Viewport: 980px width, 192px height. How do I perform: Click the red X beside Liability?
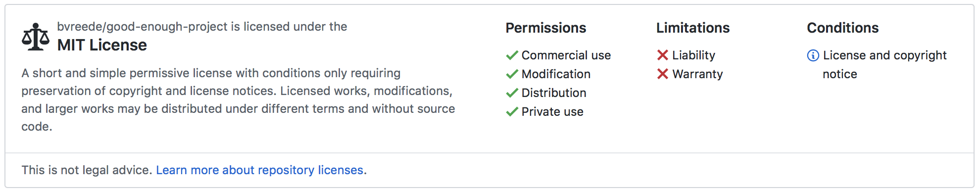coord(663,55)
